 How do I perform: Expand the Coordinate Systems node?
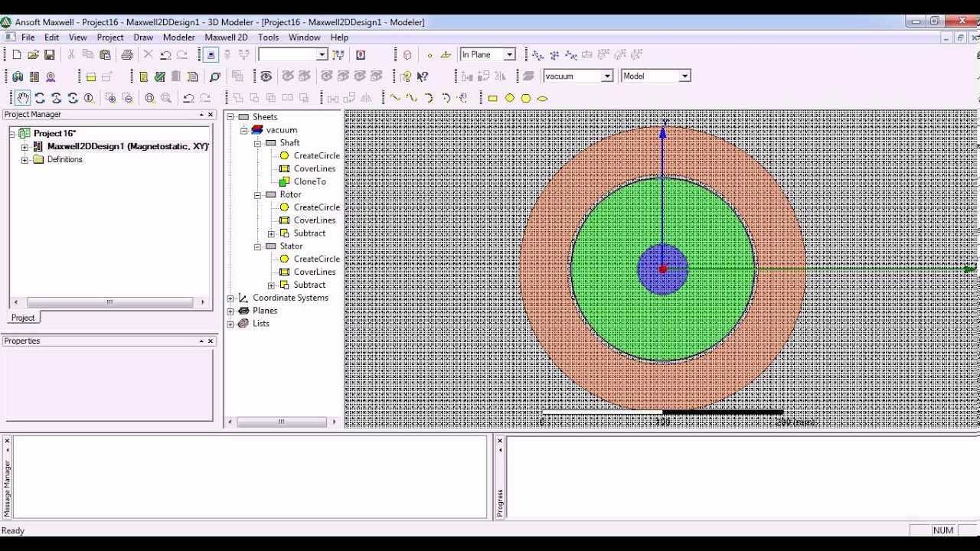click(230, 298)
